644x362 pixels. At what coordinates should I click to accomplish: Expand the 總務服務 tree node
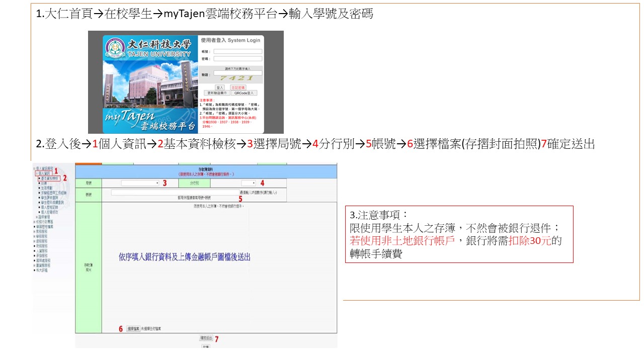point(34,241)
